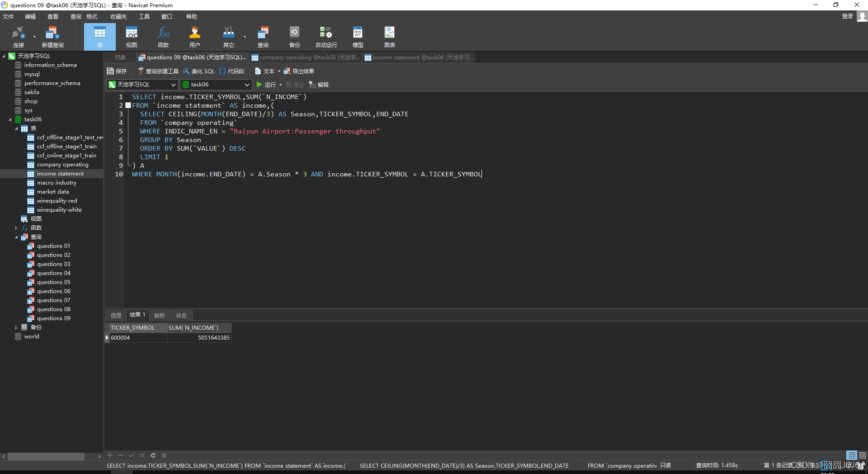Image resolution: width=868 pixels, height=474 pixels.
Task: Select the performance_schema database
Action: (52, 83)
